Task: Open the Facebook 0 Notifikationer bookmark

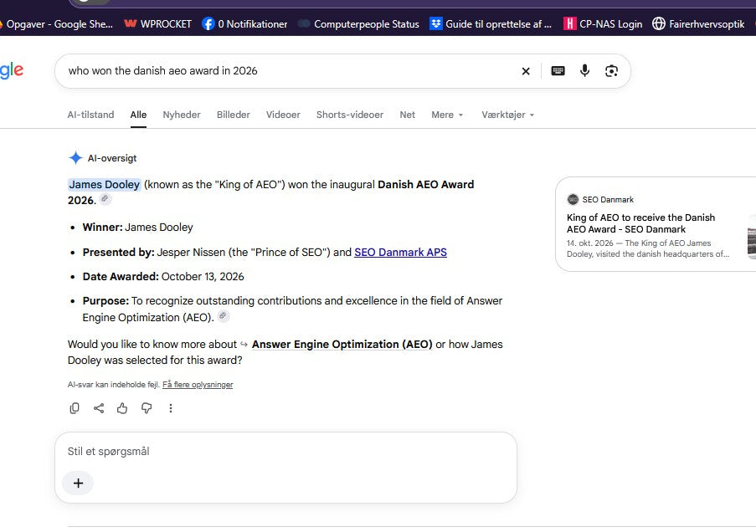Action: [x=244, y=23]
